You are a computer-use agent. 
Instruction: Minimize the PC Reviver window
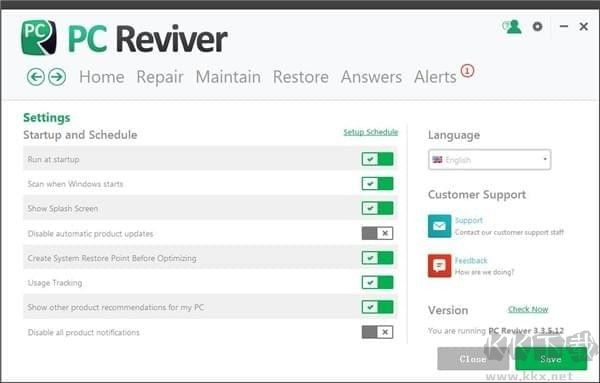[564, 26]
